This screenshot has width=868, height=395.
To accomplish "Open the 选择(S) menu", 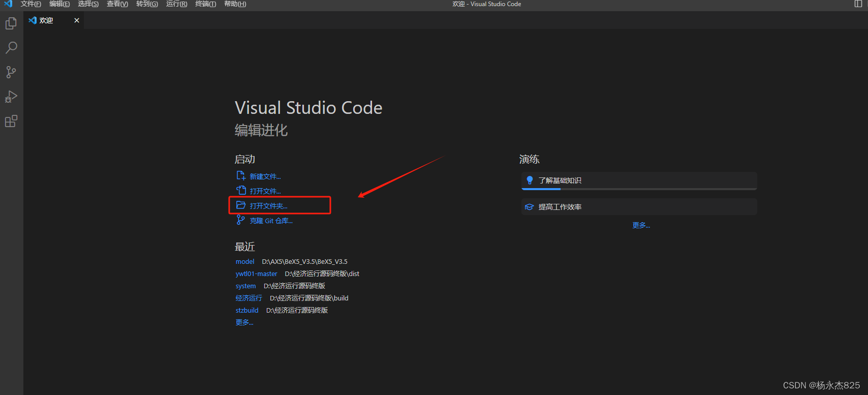I will (88, 4).
